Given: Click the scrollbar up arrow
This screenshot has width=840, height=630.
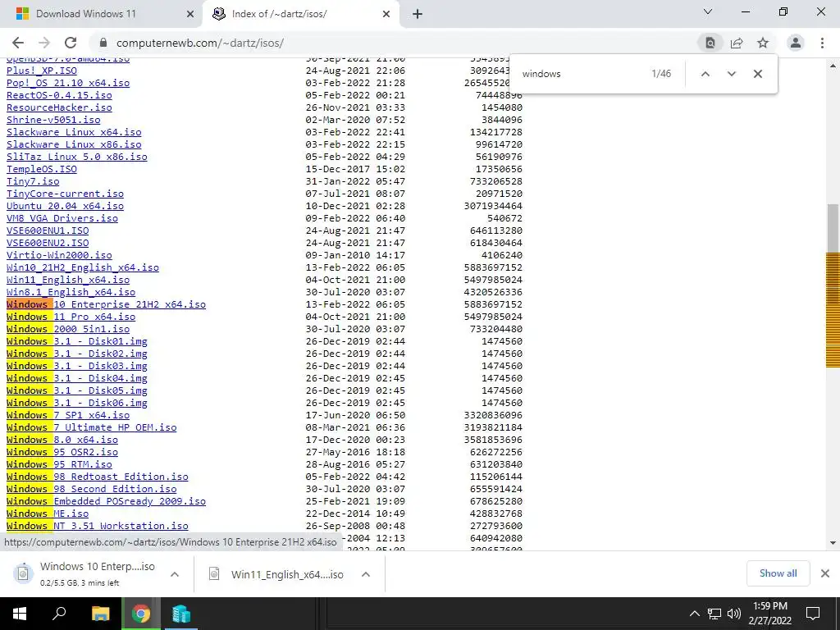Looking at the screenshot, I should 833,66.
